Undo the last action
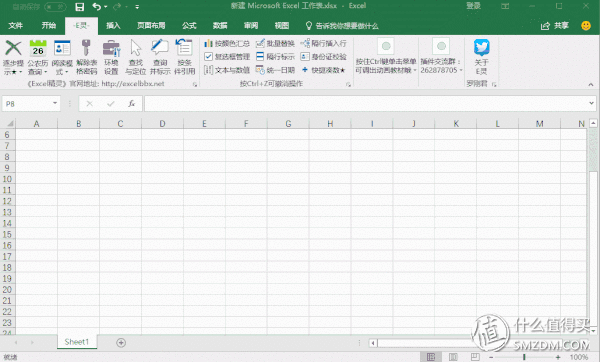This screenshot has width=600, height=362. click(x=96, y=7)
